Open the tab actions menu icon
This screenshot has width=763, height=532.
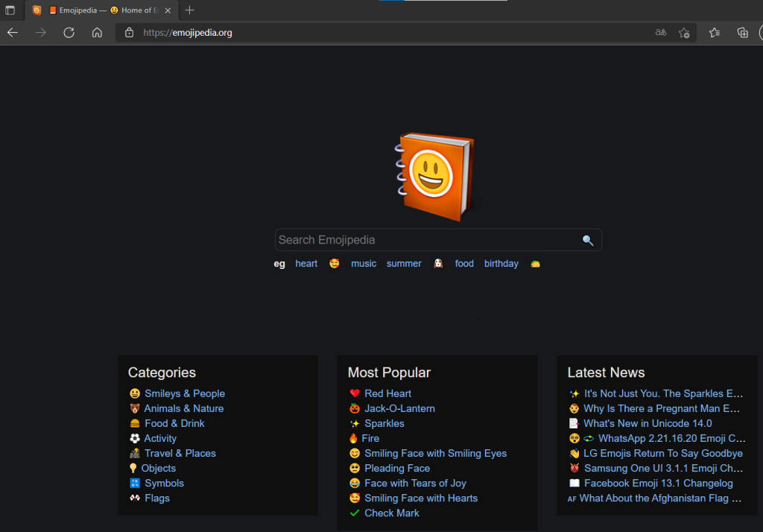pyautogui.click(x=10, y=10)
